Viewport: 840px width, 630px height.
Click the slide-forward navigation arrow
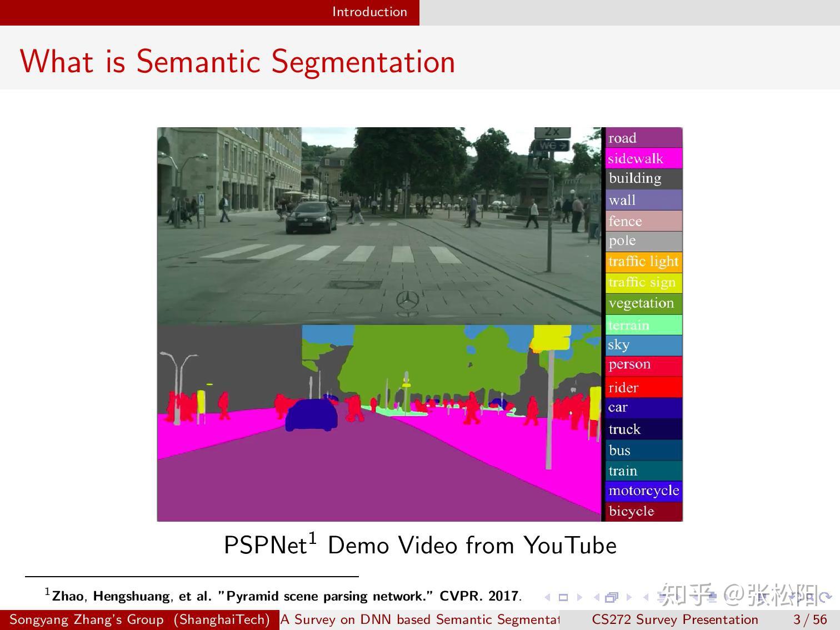click(x=579, y=597)
